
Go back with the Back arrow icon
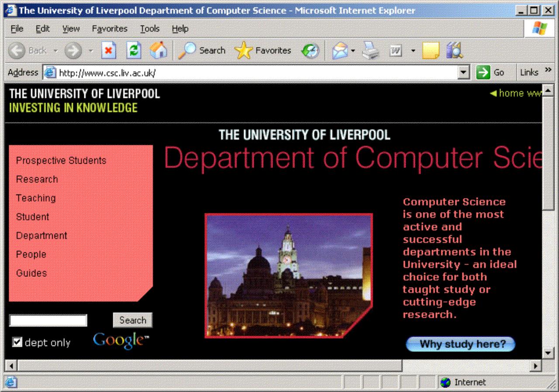[x=17, y=51]
